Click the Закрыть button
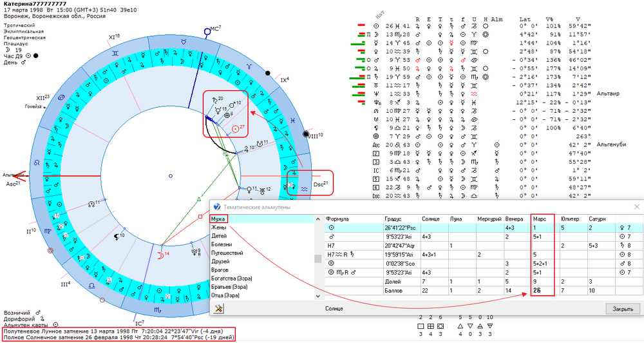This screenshot has height=343, width=644. click(623, 309)
